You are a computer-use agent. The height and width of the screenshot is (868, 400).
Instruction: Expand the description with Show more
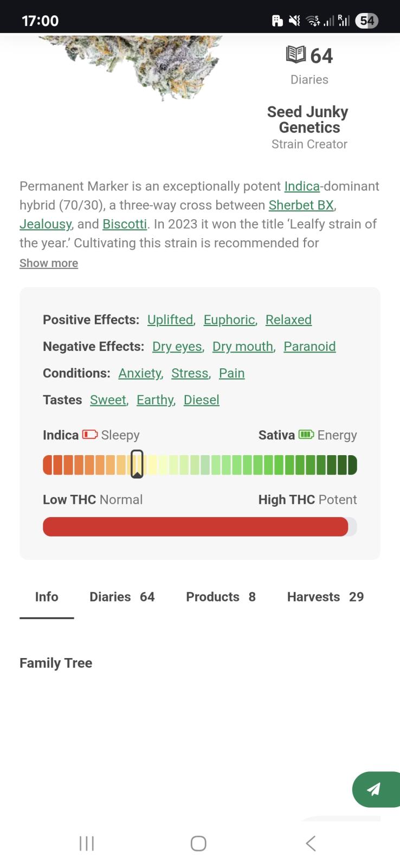[49, 263]
